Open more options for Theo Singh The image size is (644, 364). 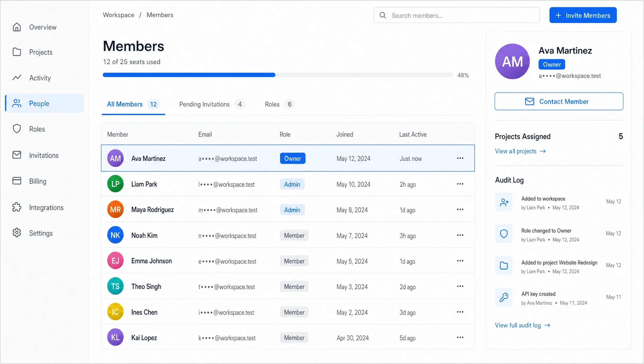(460, 286)
